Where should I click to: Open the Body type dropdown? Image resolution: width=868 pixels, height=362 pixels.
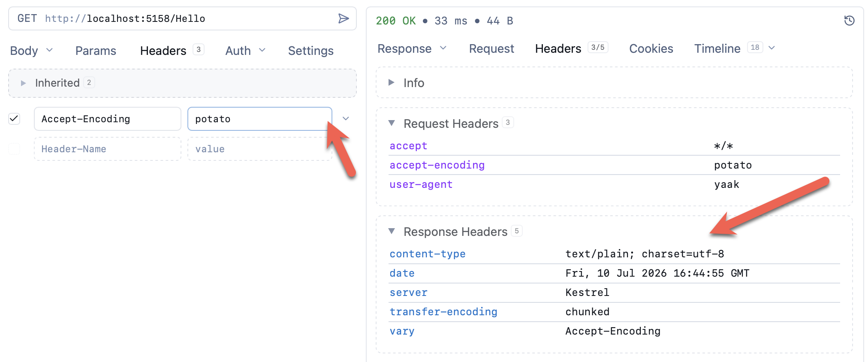tap(31, 51)
